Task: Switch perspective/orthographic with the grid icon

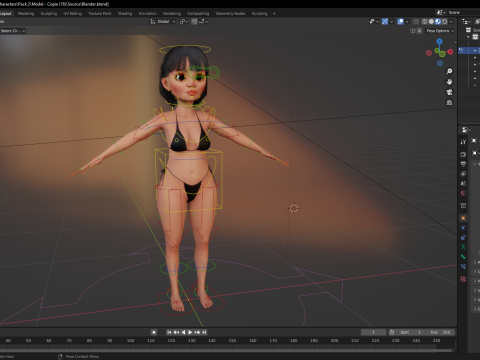Action: click(449, 102)
